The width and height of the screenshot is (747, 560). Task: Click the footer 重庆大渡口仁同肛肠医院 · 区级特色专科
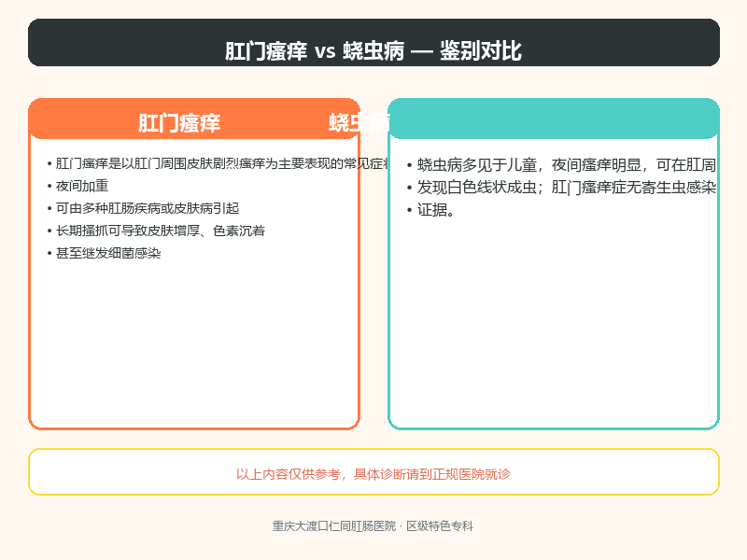373,526
